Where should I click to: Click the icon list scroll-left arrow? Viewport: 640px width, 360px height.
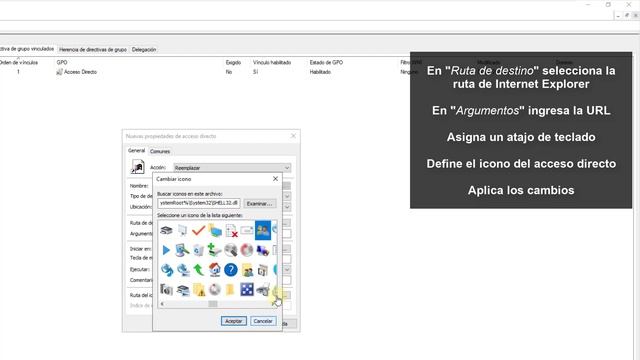coord(162,304)
